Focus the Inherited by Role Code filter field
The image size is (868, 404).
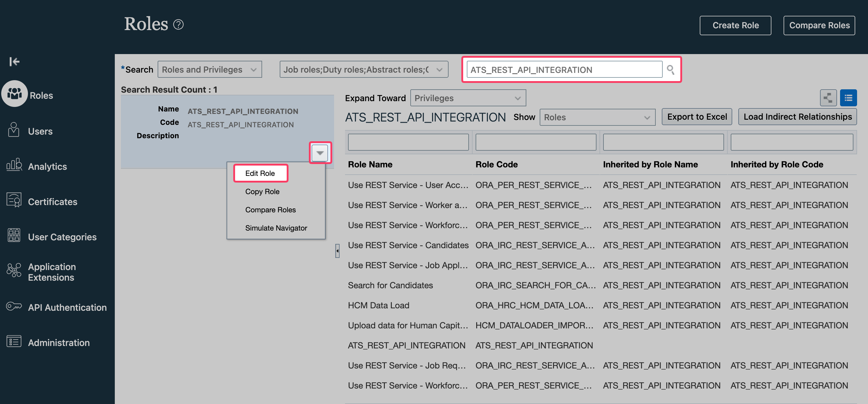point(791,142)
